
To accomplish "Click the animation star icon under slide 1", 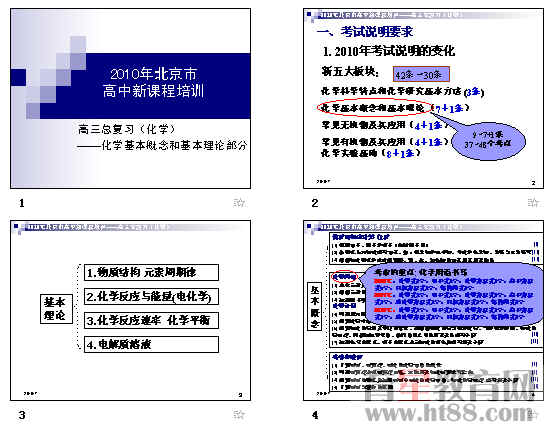I will click(239, 203).
